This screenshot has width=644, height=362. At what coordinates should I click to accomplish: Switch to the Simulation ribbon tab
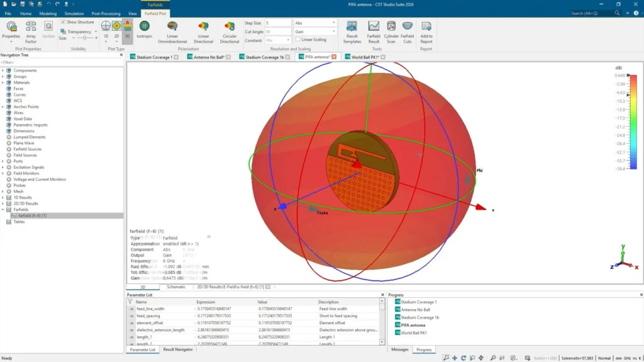click(x=74, y=14)
